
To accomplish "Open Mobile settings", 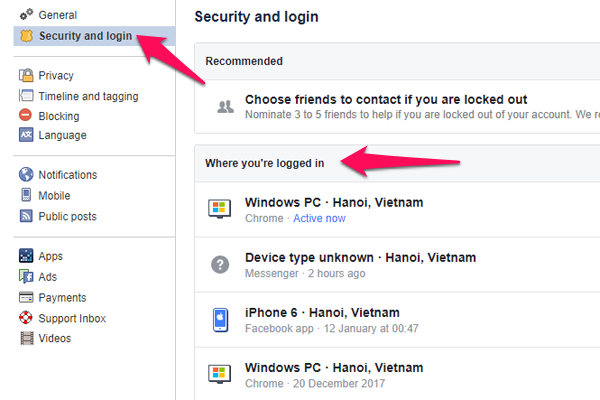I will tap(54, 195).
